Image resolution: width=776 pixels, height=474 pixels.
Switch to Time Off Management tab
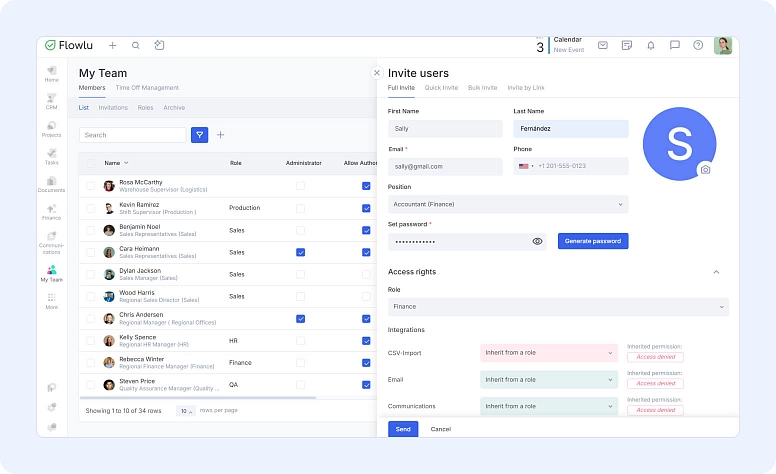tap(148, 88)
